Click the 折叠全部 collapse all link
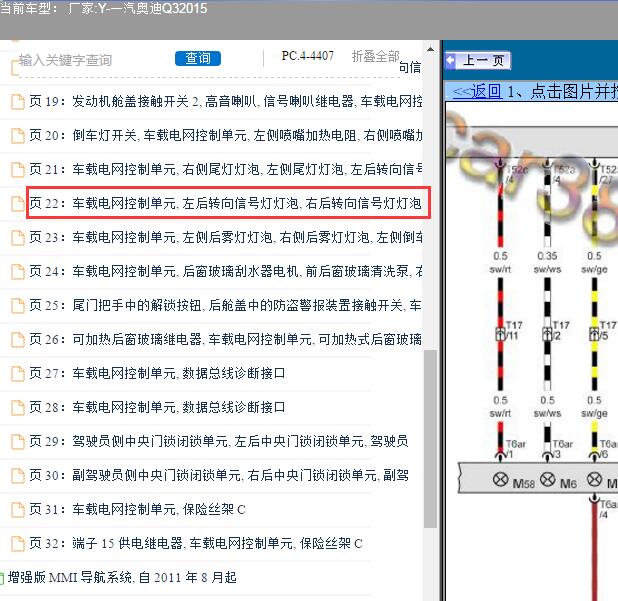The image size is (618, 601). [x=376, y=56]
